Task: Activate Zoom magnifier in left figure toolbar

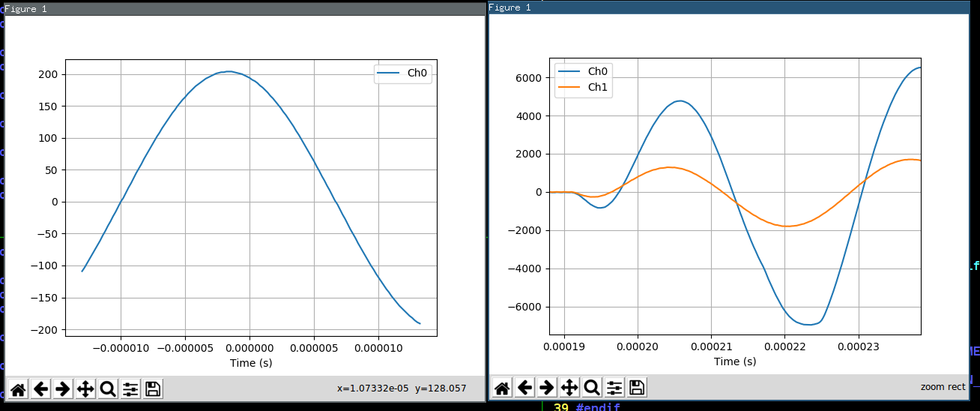Action: tap(108, 388)
